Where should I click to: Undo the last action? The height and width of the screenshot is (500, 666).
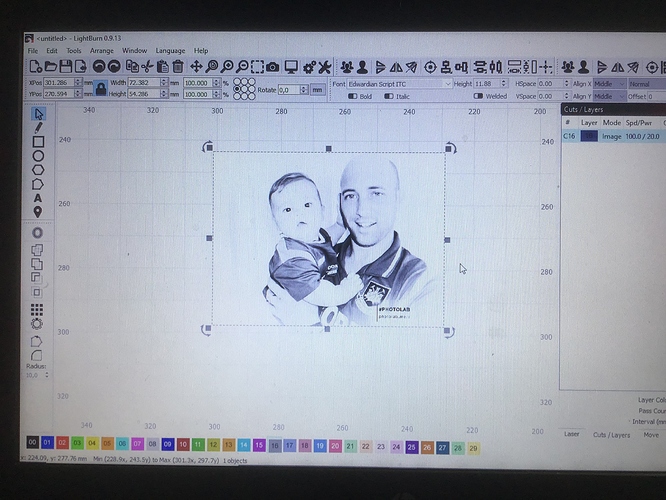[x=99, y=67]
